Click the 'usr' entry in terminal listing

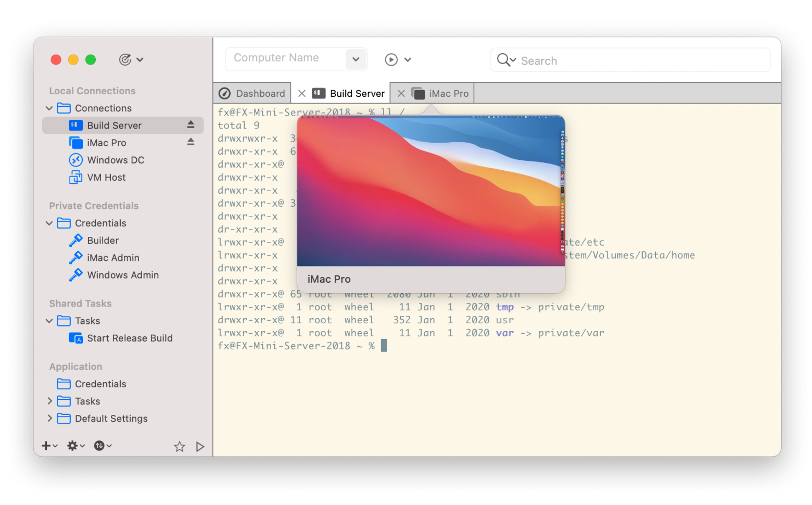[x=505, y=320]
